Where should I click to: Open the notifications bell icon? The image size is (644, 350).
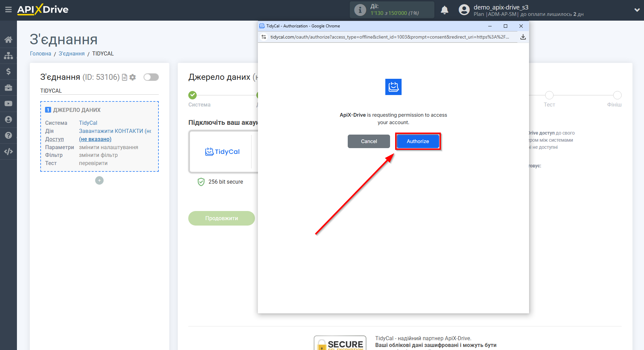point(445,10)
